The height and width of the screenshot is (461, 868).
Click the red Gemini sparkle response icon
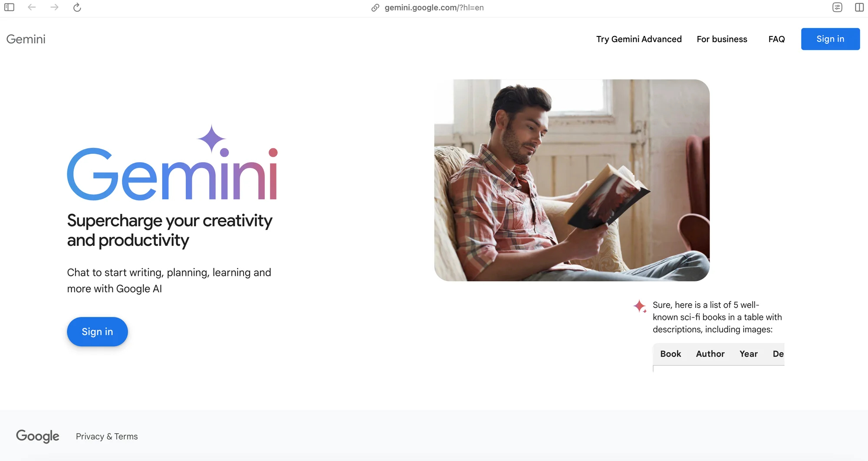[640, 306]
